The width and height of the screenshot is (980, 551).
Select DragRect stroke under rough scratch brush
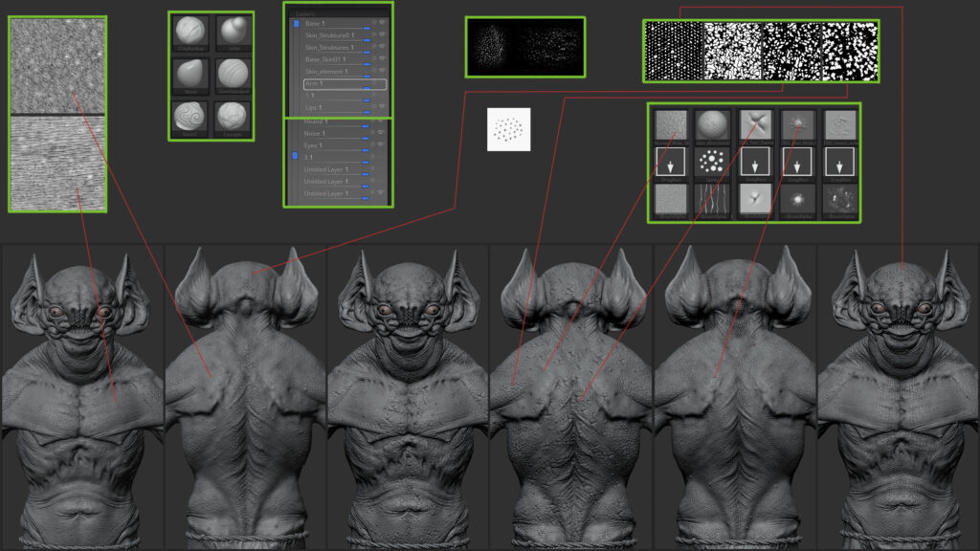840,162
